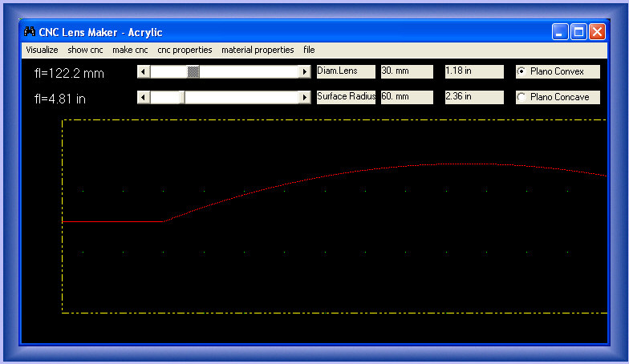
Task: Open the show cnc menu
Action: click(x=85, y=50)
